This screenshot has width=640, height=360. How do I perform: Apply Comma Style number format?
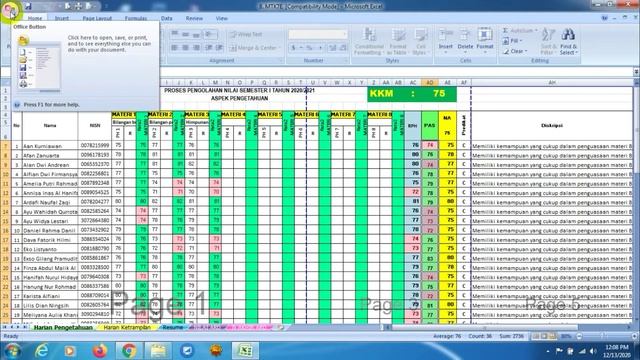[320, 48]
